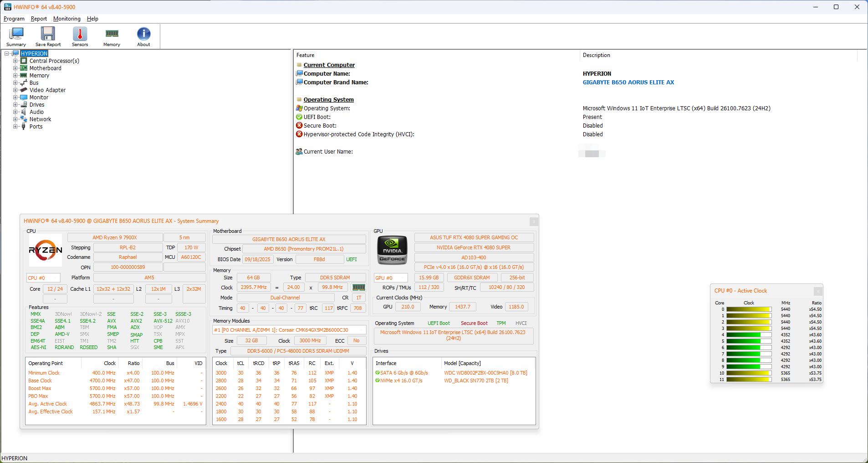Select the Monitor tree item
Screen dimensions: 868x463
click(x=39, y=98)
